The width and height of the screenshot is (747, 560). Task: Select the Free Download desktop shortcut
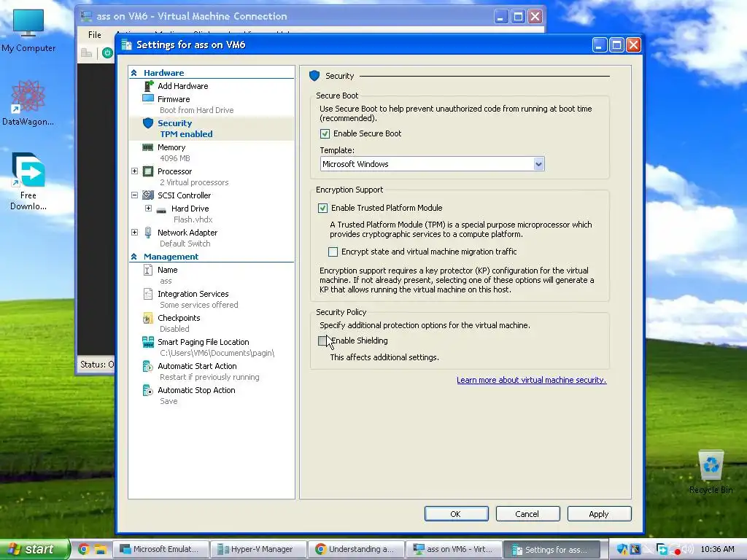(x=28, y=182)
